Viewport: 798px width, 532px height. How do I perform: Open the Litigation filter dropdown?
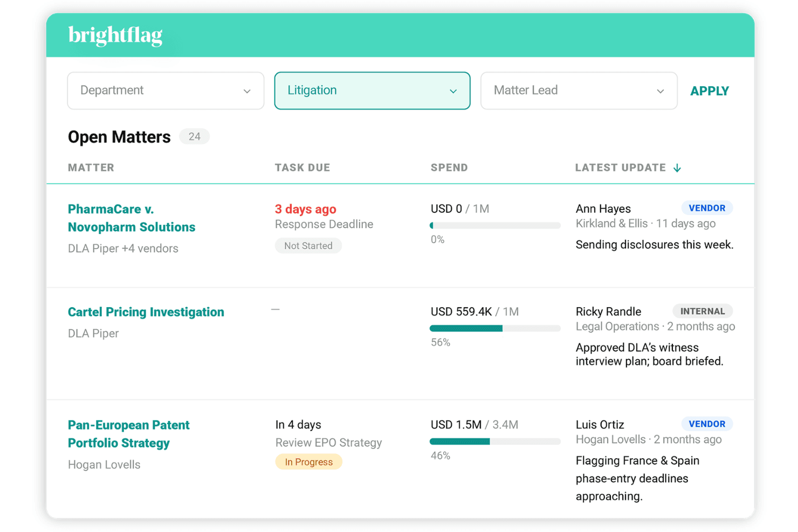click(372, 91)
